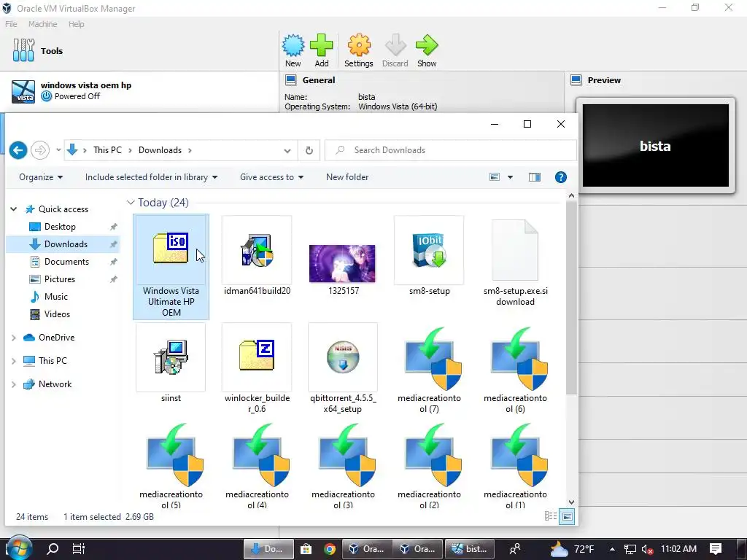Image resolution: width=747 pixels, height=560 pixels.
Task: Click Downloads in the address breadcrumb
Action: [x=160, y=150]
